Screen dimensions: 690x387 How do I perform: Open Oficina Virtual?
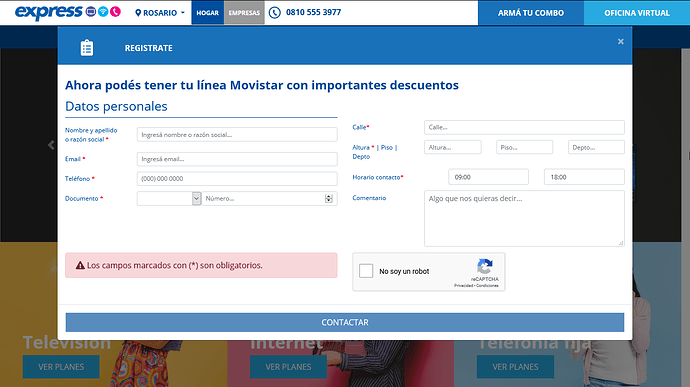[637, 13]
